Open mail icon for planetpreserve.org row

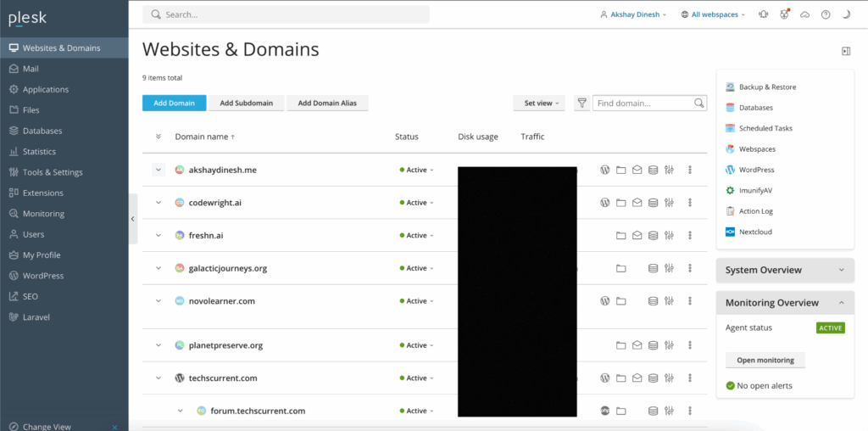pos(637,345)
